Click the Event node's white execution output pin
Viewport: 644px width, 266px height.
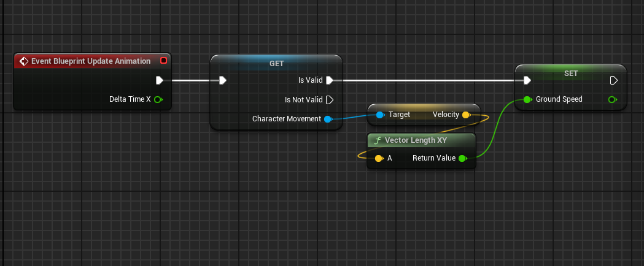pyautogui.click(x=160, y=80)
